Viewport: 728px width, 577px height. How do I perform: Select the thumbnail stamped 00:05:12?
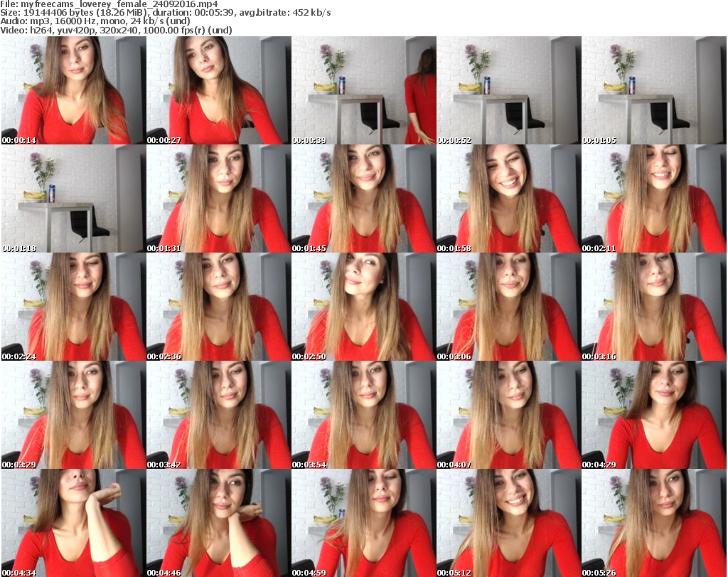pos(509,523)
